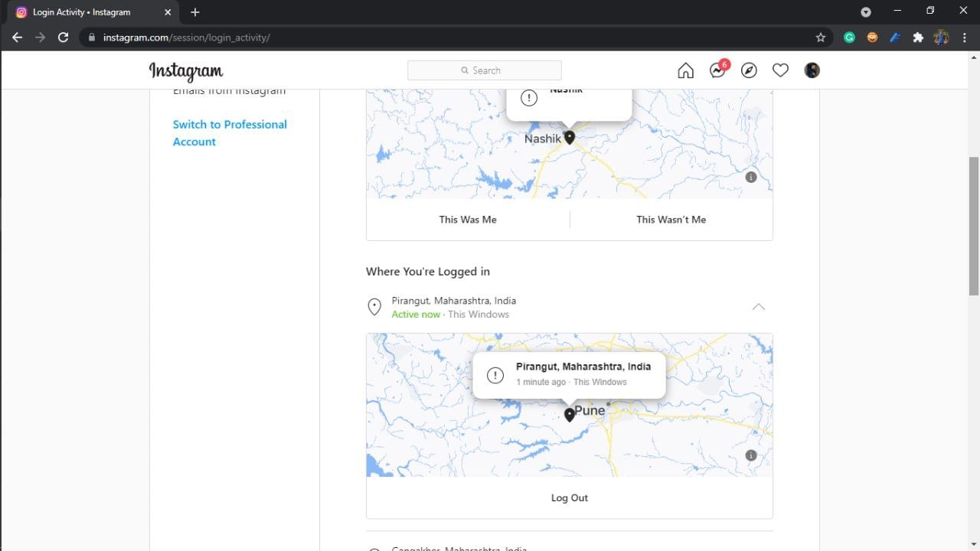Click the page vertical scrollbar

973,226
